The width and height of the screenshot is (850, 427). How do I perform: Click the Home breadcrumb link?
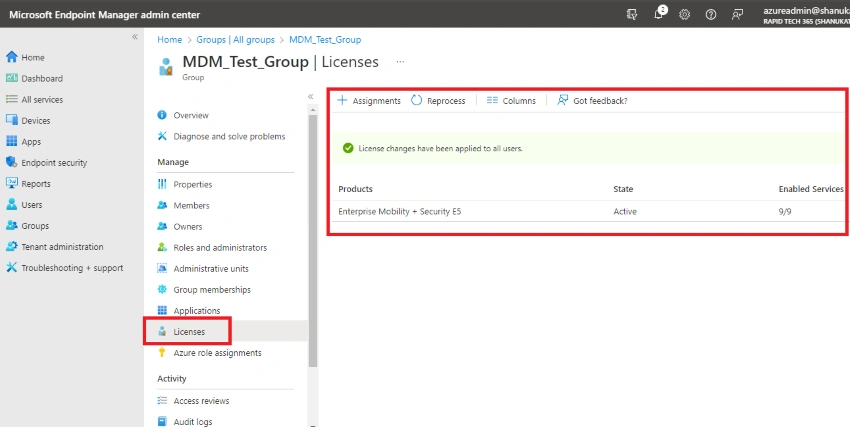(x=170, y=40)
